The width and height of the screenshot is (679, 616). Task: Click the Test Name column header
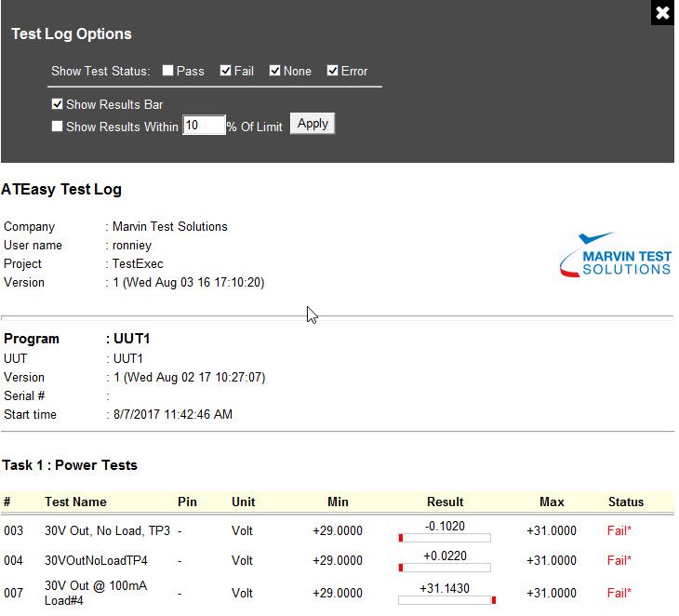click(x=75, y=502)
